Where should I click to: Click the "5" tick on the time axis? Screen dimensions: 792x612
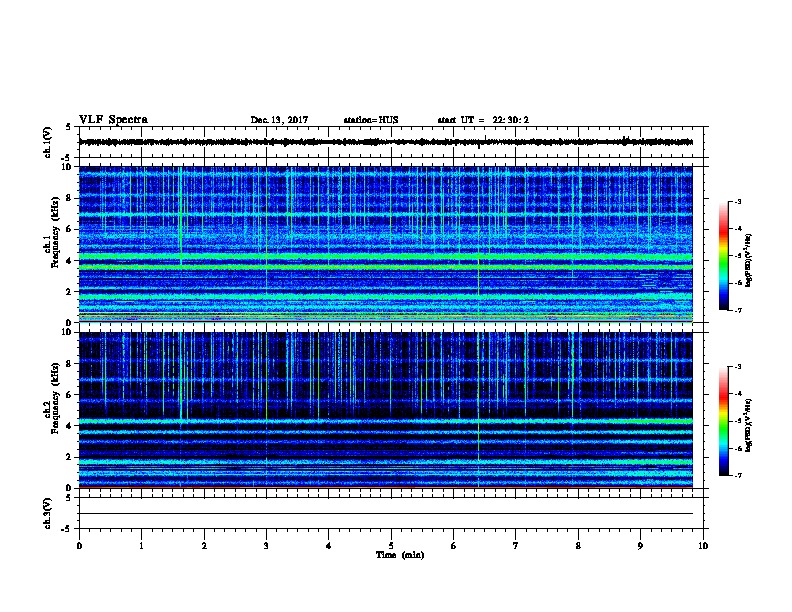391,546
